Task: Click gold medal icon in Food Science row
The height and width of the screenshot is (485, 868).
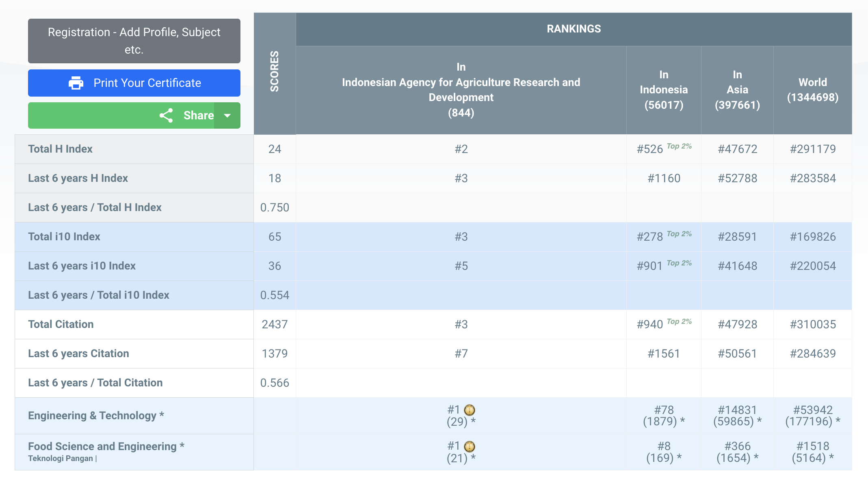Action: click(x=470, y=446)
